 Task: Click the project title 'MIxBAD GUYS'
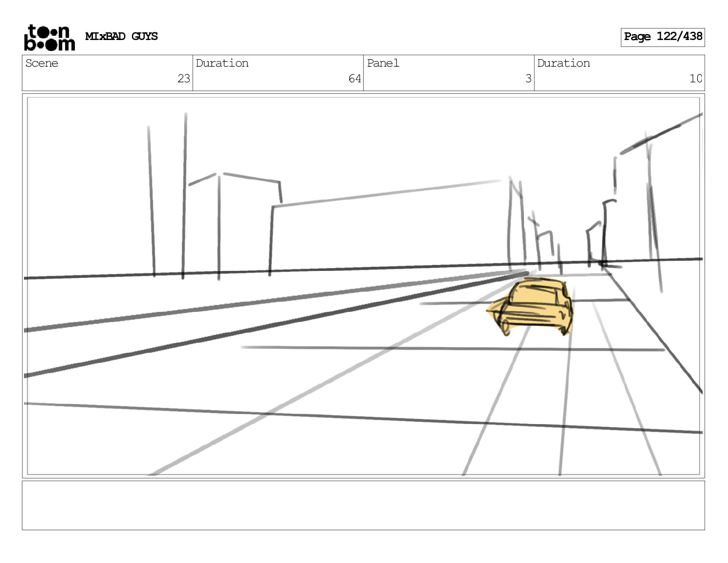pyautogui.click(x=121, y=36)
